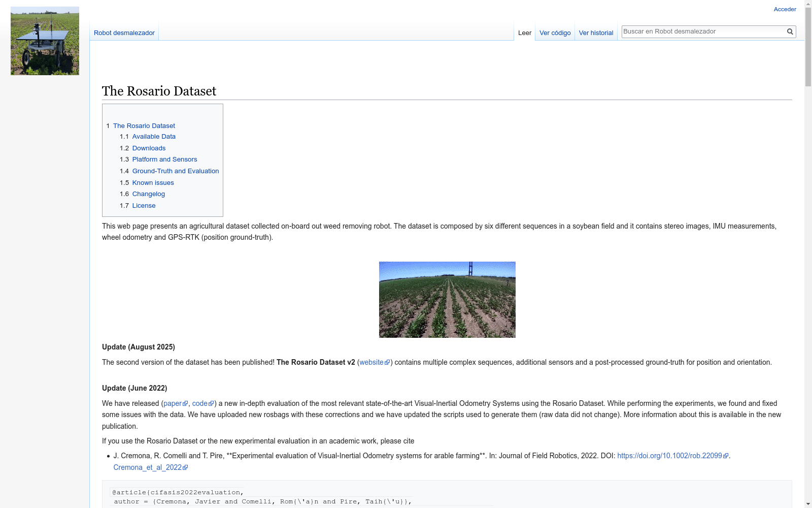Go to Available Data section
812x508 pixels.
(154, 137)
